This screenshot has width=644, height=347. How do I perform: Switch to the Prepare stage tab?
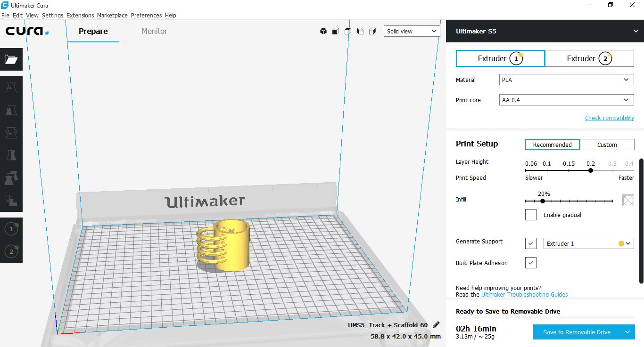coord(93,31)
